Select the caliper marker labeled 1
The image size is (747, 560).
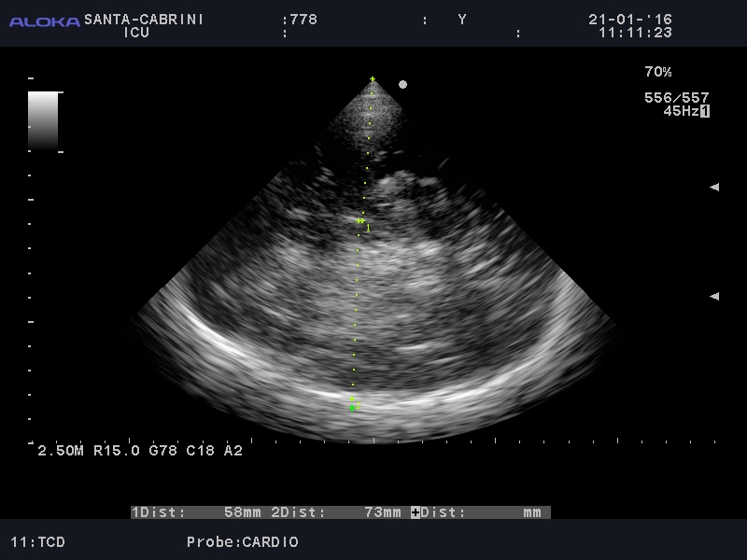360,221
